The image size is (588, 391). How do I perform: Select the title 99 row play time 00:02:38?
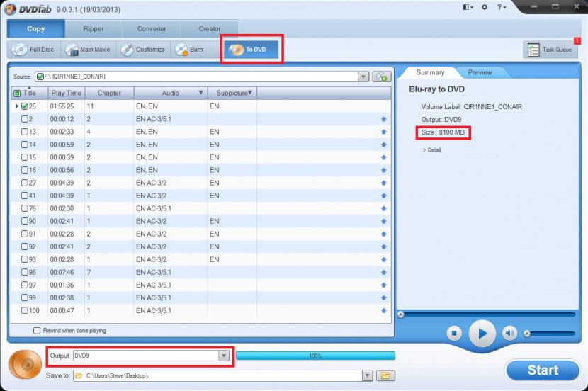point(62,297)
